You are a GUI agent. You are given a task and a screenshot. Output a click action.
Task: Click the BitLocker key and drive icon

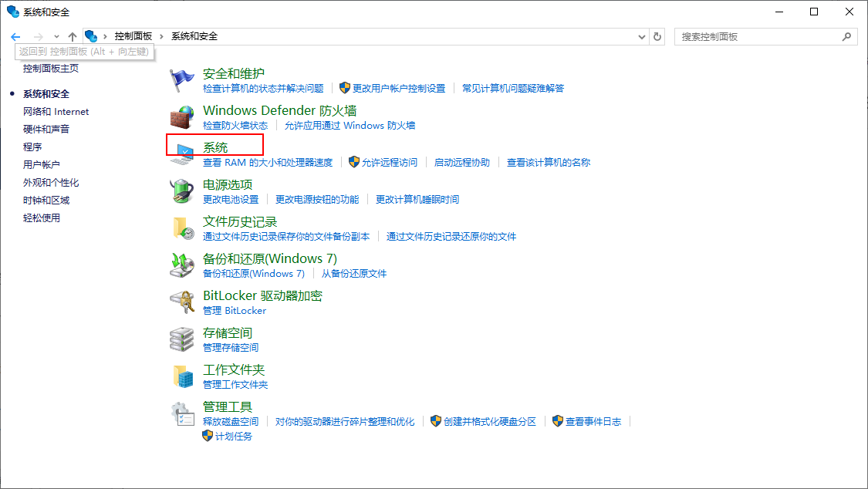point(181,302)
